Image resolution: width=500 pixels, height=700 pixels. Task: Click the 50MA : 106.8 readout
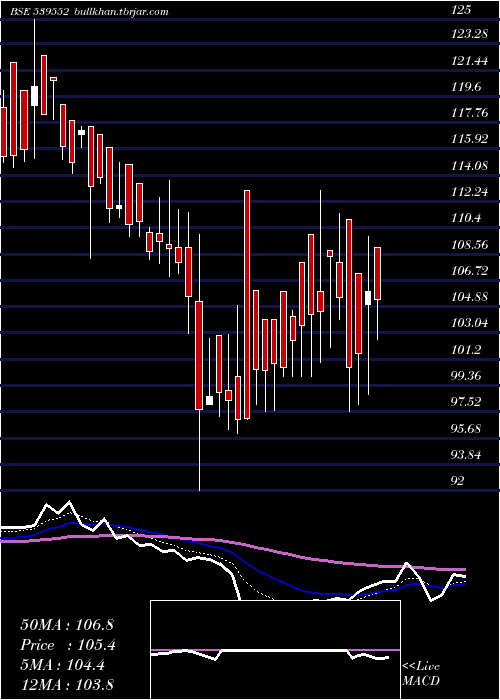pyautogui.click(x=65, y=625)
